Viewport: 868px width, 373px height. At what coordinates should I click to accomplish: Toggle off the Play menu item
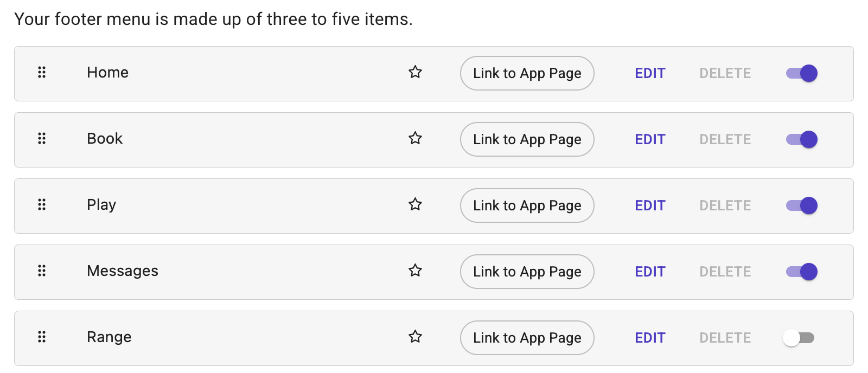tap(802, 205)
